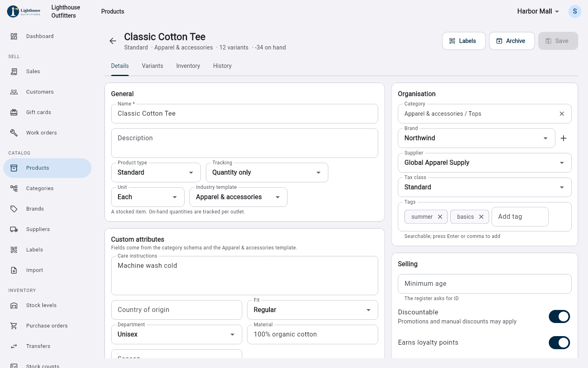Open the Tracking dropdown
This screenshot has height=368, width=588.
[267, 173]
